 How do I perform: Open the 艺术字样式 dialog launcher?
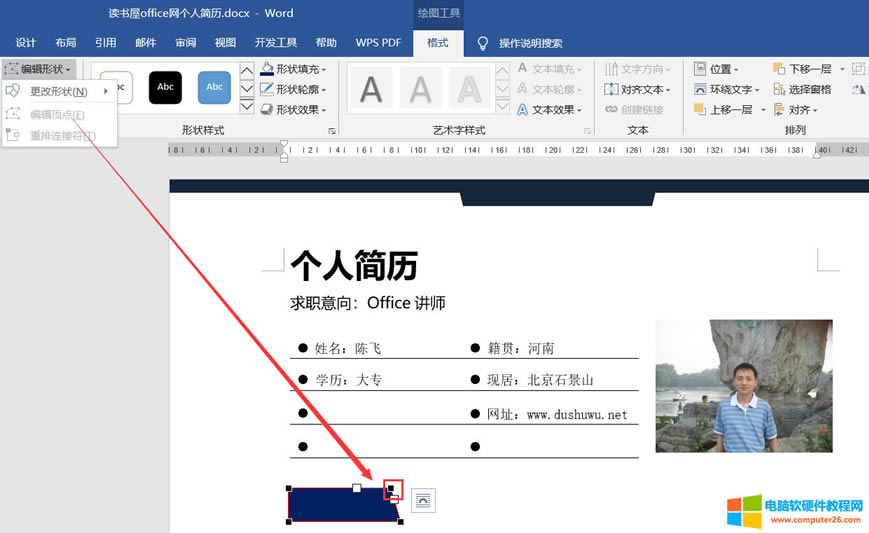(587, 131)
